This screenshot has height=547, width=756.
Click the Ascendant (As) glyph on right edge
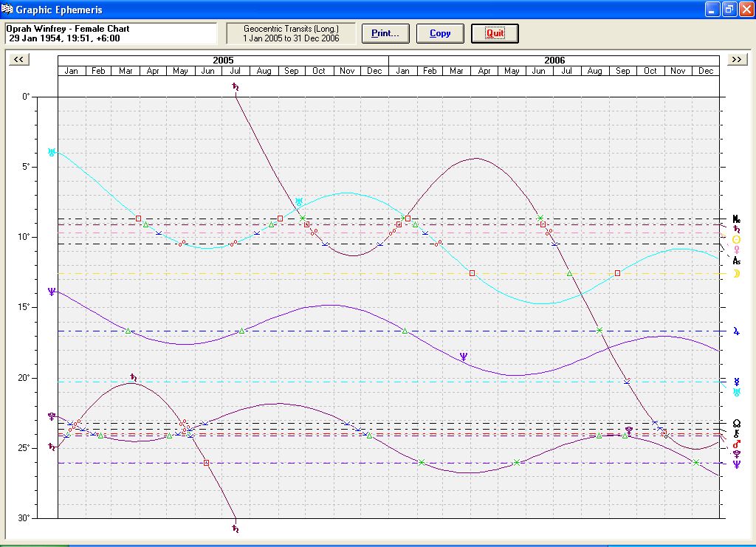(736, 261)
